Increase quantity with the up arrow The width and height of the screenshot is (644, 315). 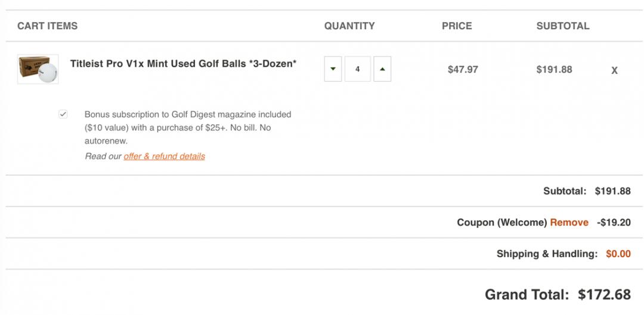(382, 69)
